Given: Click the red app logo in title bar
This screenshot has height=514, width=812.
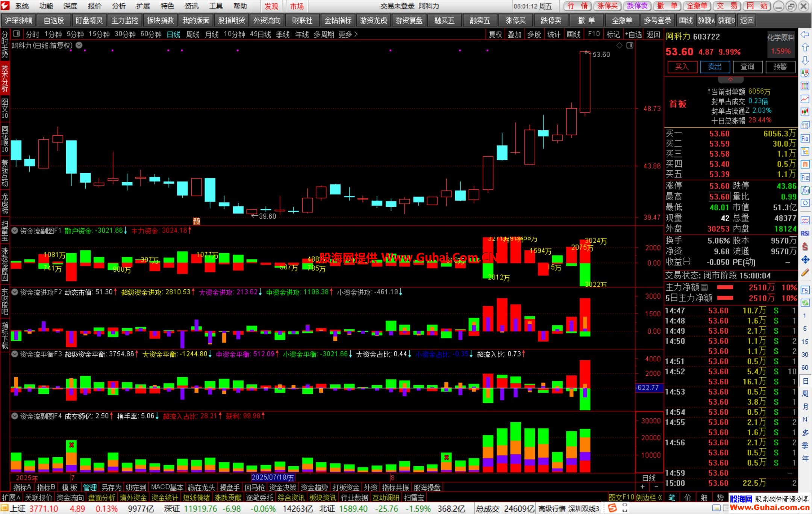Looking at the screenshot, I should pos(5,6).
